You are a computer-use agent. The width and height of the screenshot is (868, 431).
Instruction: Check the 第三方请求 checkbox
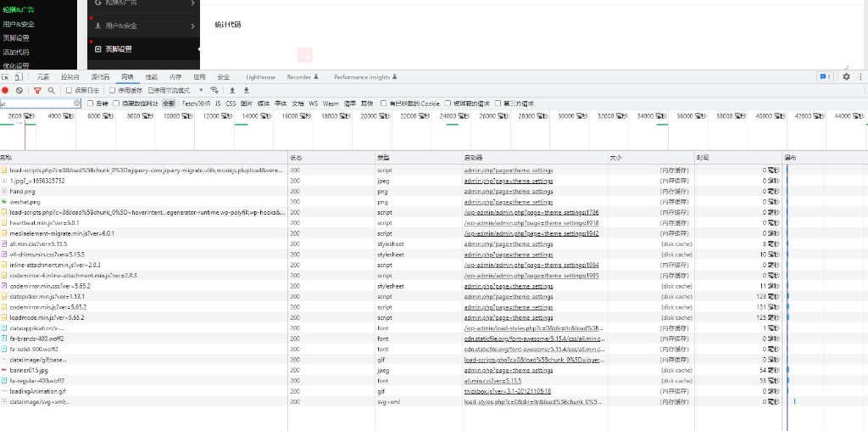pyautogui.click(x=498, y=104)
